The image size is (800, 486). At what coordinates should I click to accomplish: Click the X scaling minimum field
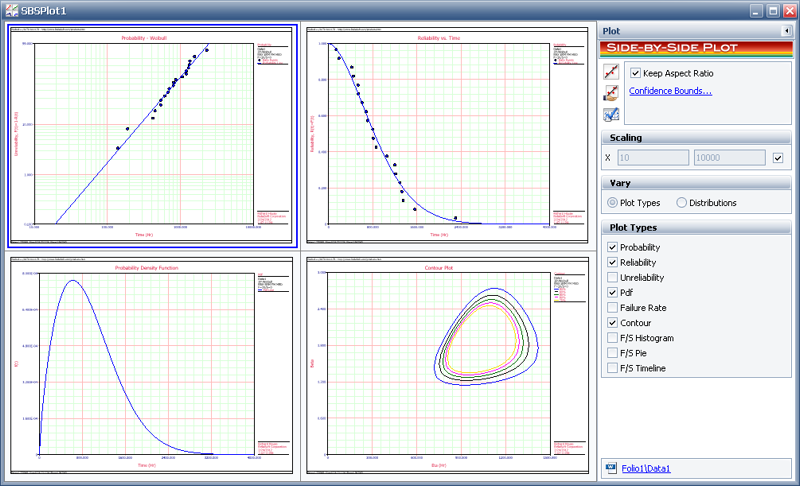(x=653, y=158)
